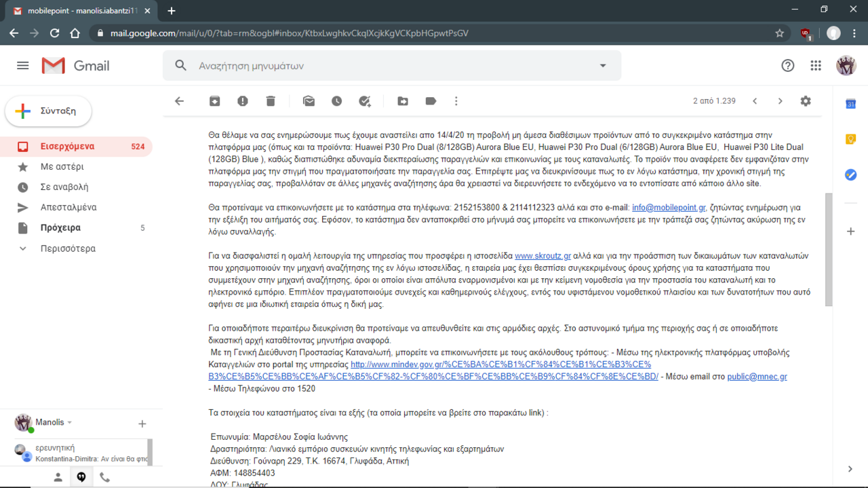
Task: Click the search magnifier icon
Action: pos(180,66)
